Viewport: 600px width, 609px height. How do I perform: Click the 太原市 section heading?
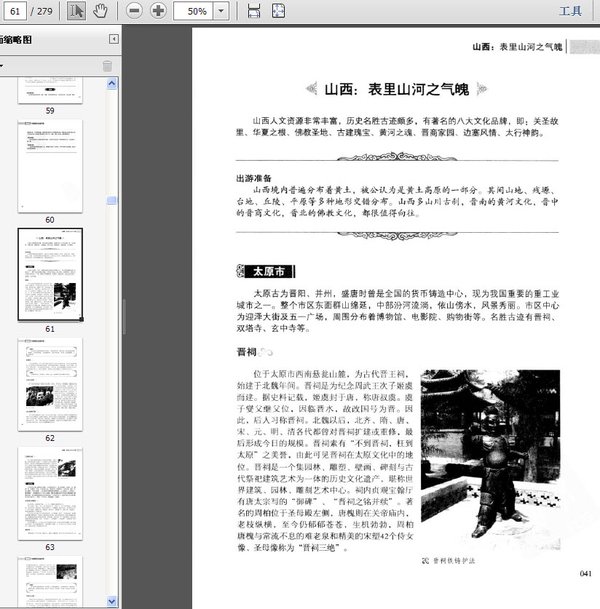pos(266,271)
